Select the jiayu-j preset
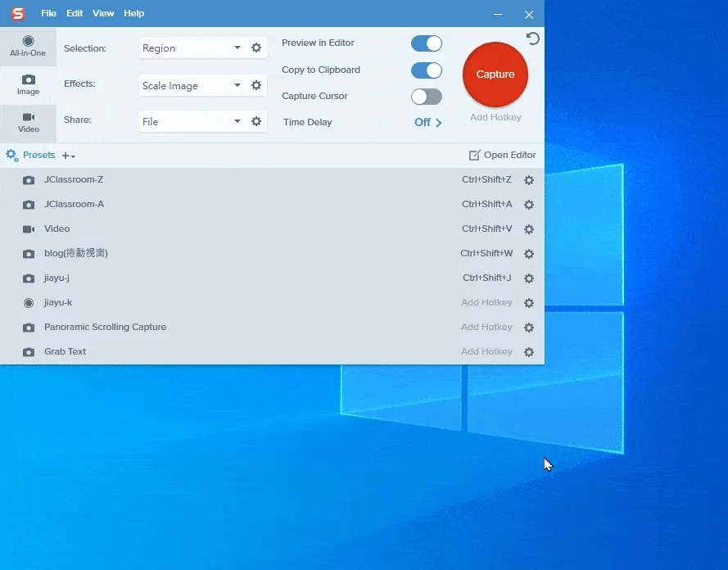Image resolution: width=728 pixels, height=570 pixels. click(272, 278)
